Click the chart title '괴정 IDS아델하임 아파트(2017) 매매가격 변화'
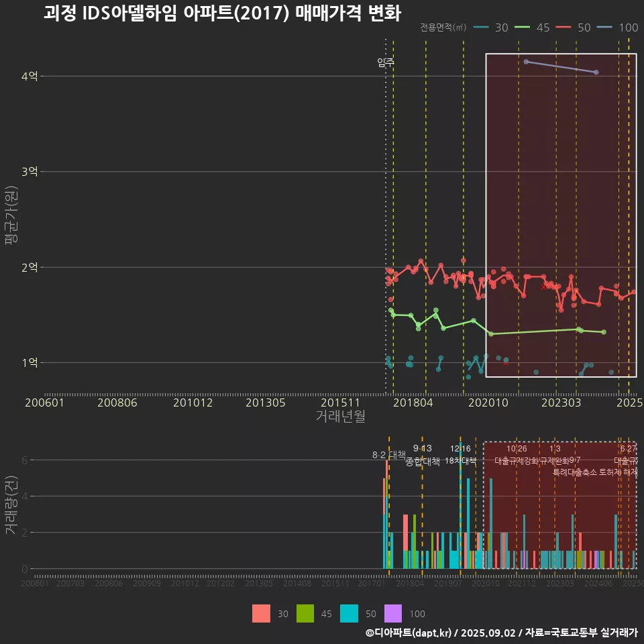This screenshot has width=644, height=644. (222, 13)
